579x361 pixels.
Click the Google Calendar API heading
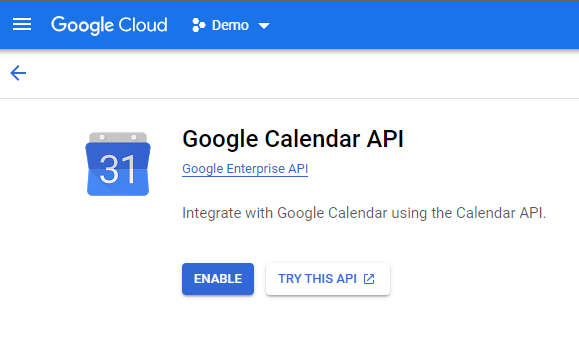[x=293, y=139]
